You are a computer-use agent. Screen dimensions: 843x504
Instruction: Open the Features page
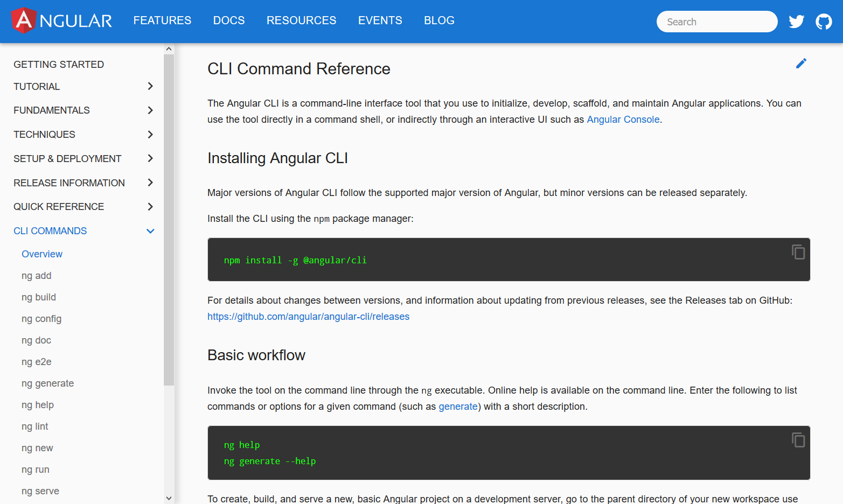coord(162,20)
